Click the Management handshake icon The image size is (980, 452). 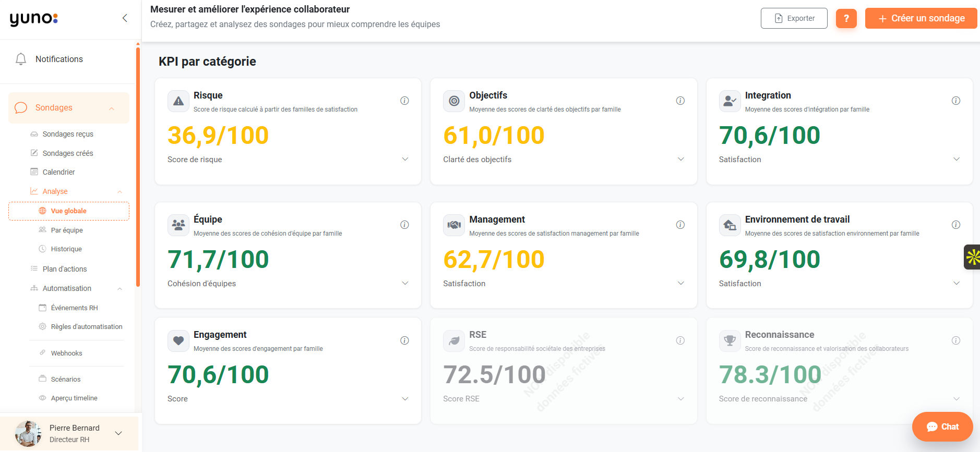(454, 225)
